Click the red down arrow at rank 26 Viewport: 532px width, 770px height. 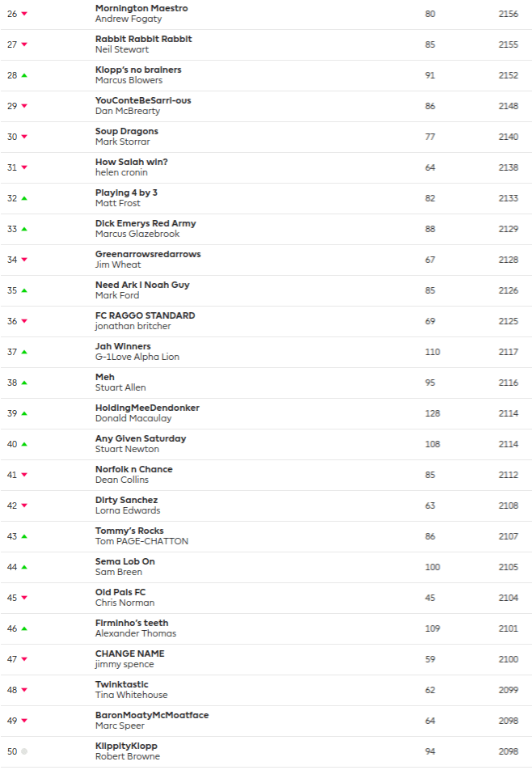point(24,14)
